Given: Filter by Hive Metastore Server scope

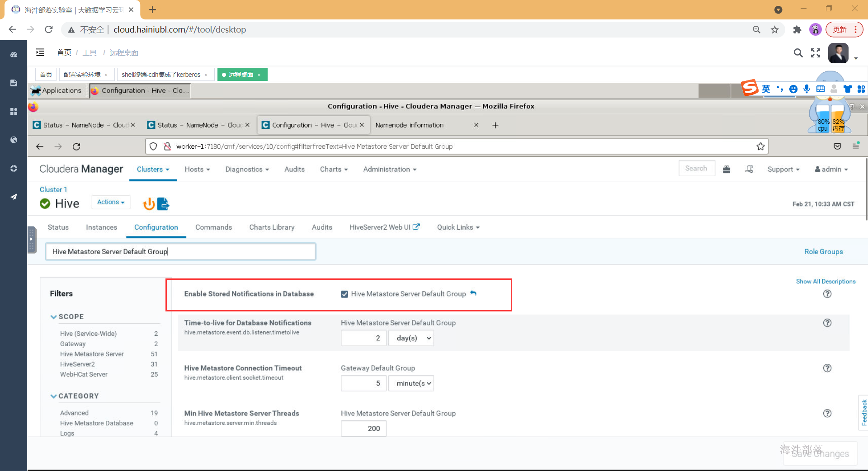Looking at the screenshot, I should (x=92, y=354).
